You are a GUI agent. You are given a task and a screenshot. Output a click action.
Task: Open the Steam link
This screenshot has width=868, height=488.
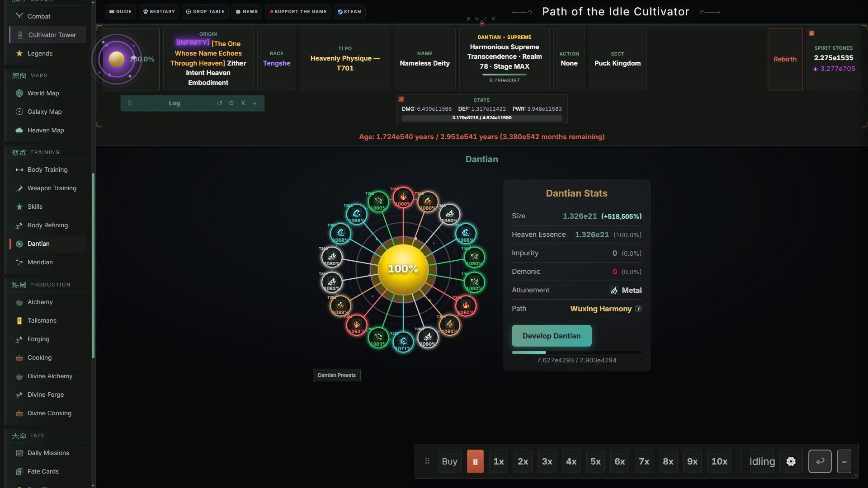(349, 12)
